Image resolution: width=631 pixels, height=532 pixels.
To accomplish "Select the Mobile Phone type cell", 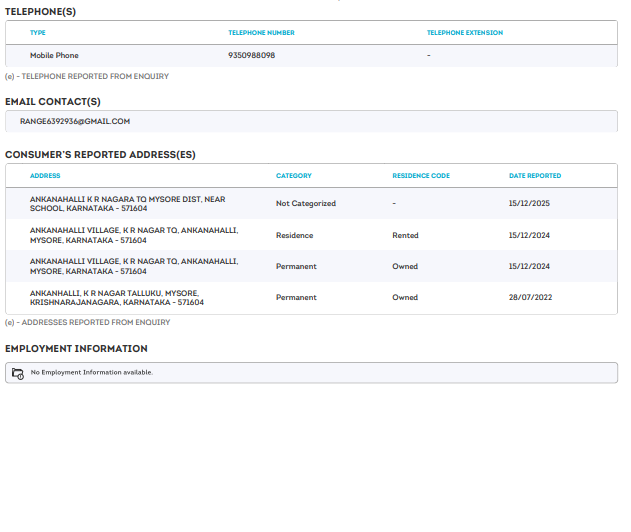I will [x=54, y=55].
